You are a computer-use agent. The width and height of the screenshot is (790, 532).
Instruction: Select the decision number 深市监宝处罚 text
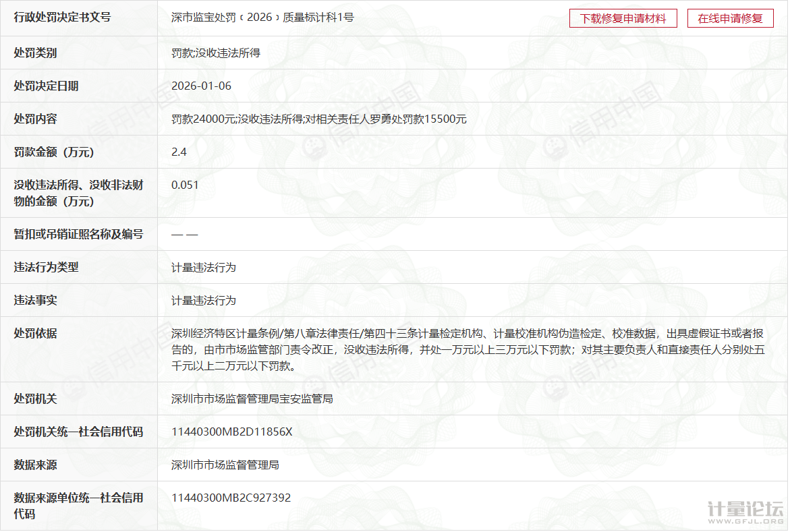click(x=262, y=18)
